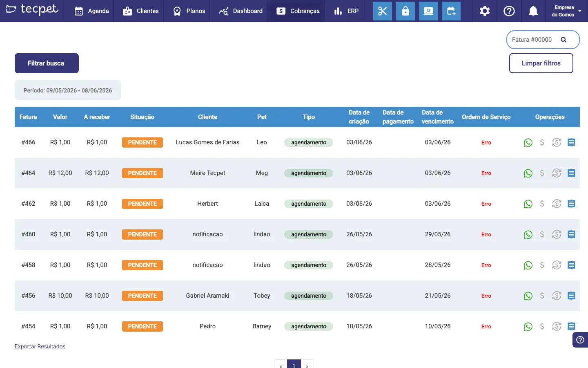Open the Planos menu

coord(189,11)
